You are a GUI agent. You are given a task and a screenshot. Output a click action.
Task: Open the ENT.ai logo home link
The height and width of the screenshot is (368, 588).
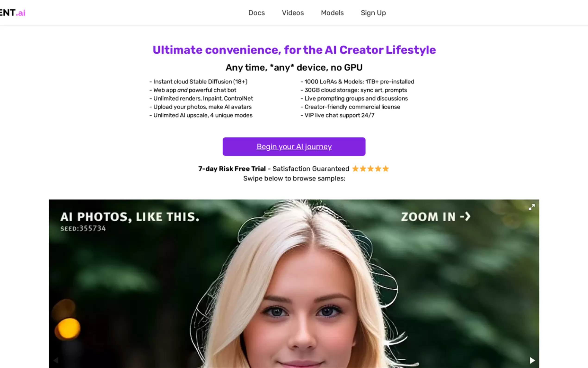(12, 13)
